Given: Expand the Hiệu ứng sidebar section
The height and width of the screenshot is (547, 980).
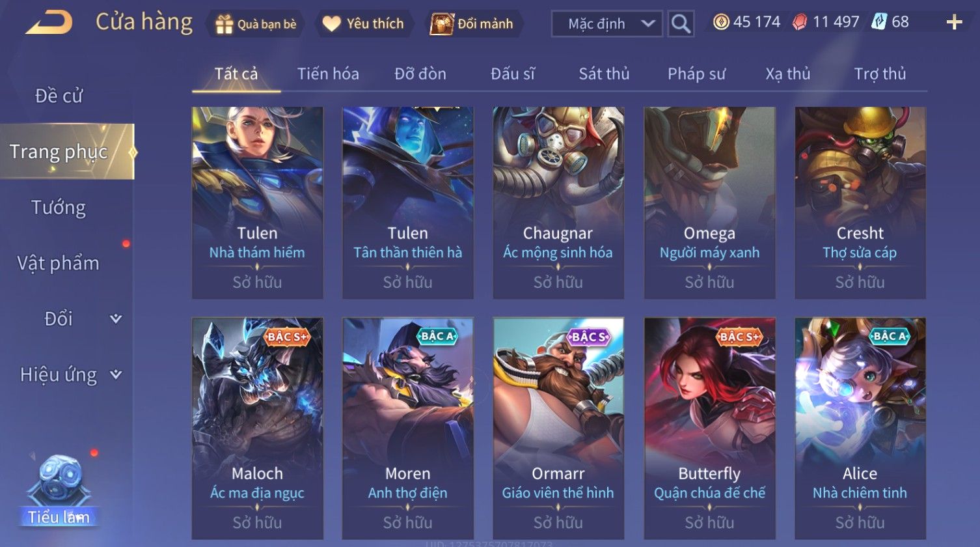Looking at the screenshot, I should [116, 374].
